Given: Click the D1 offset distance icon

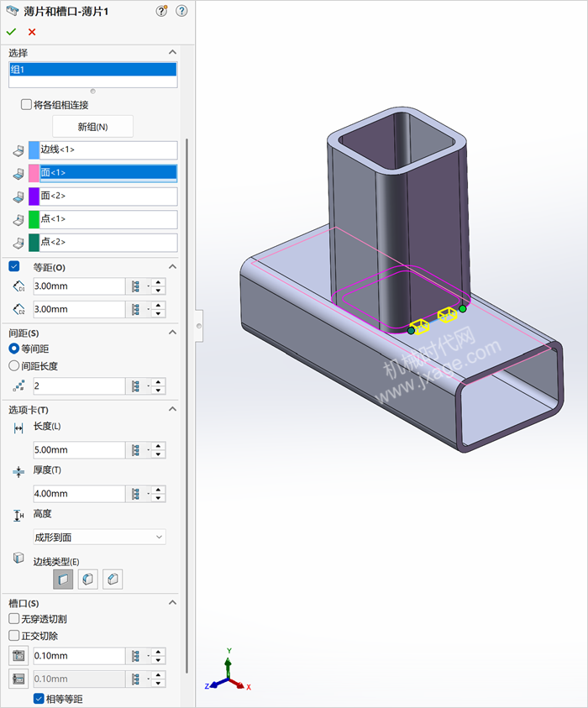Looking at the screenshot, I should tap(18, 286).
